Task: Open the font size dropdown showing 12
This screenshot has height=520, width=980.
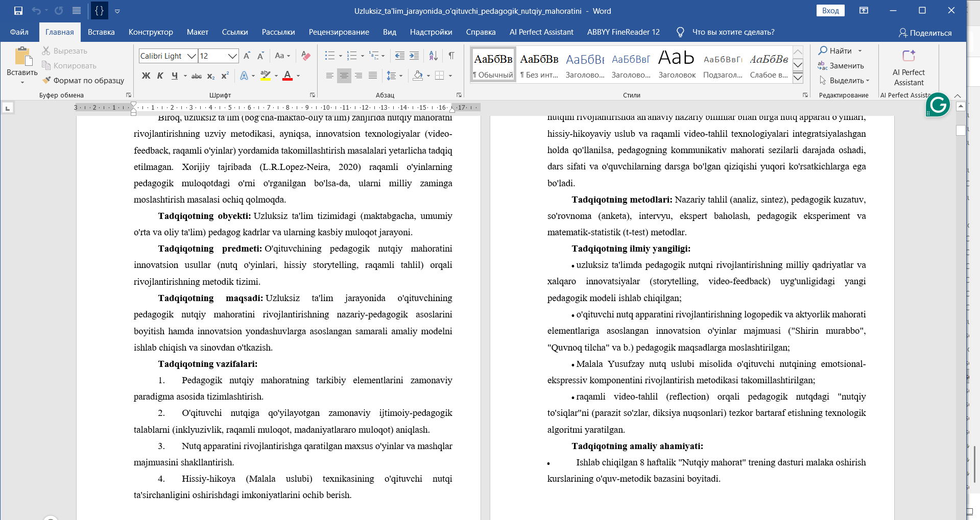Action: [232, 56]
